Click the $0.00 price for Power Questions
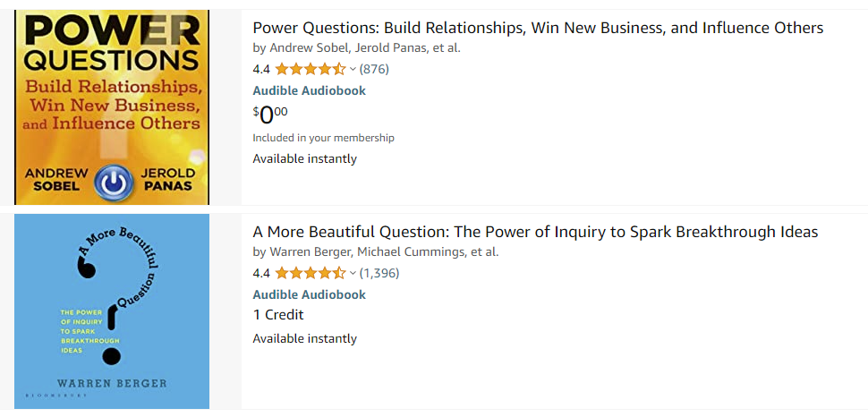Image resolution: width=868 pixels, height=417 pixels. pyautogui.click(x=270, y=114)
